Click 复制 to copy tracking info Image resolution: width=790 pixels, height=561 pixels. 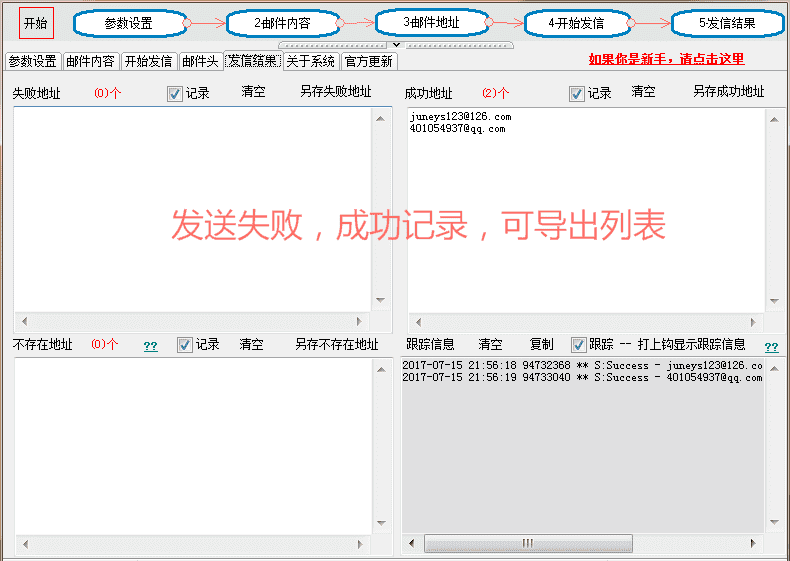click(x=542, y=345)
